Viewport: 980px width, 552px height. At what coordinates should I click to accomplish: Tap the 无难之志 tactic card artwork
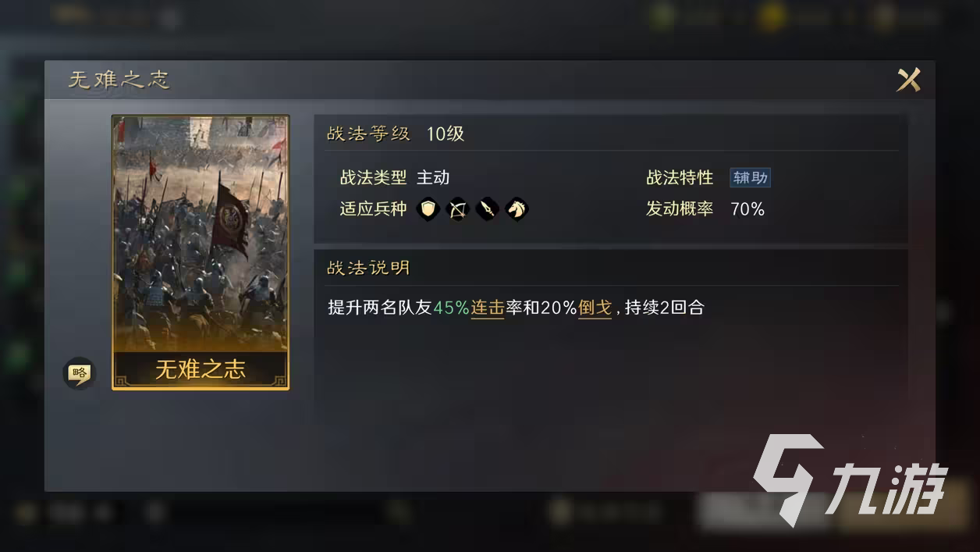click(x=201, y=234)
